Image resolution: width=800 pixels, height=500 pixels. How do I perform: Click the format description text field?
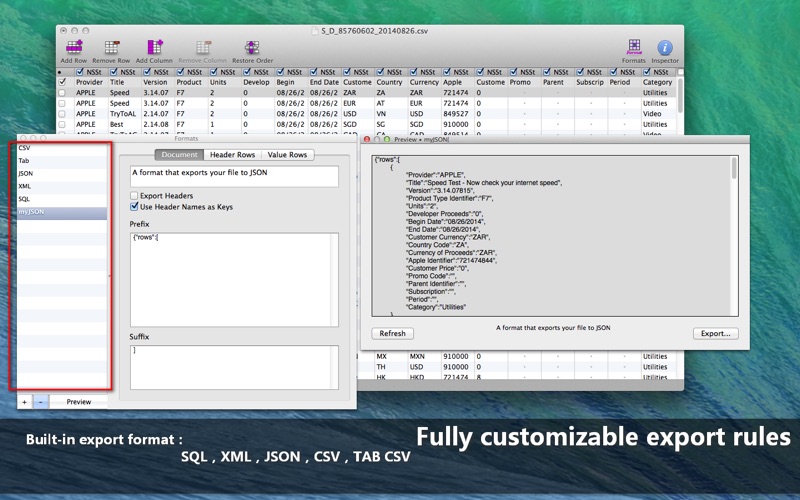234,177
